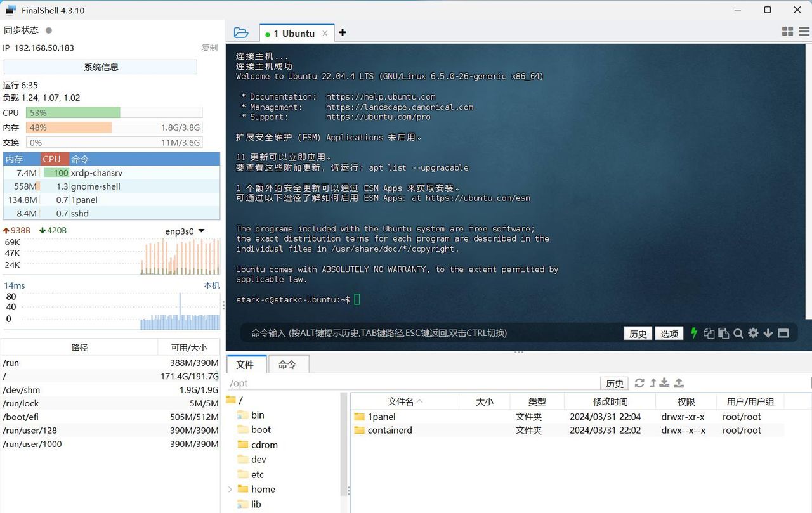The height and width of the screenshot is (513, 812).
Task: Open the hamburger main menu
Action: [804, 32]
